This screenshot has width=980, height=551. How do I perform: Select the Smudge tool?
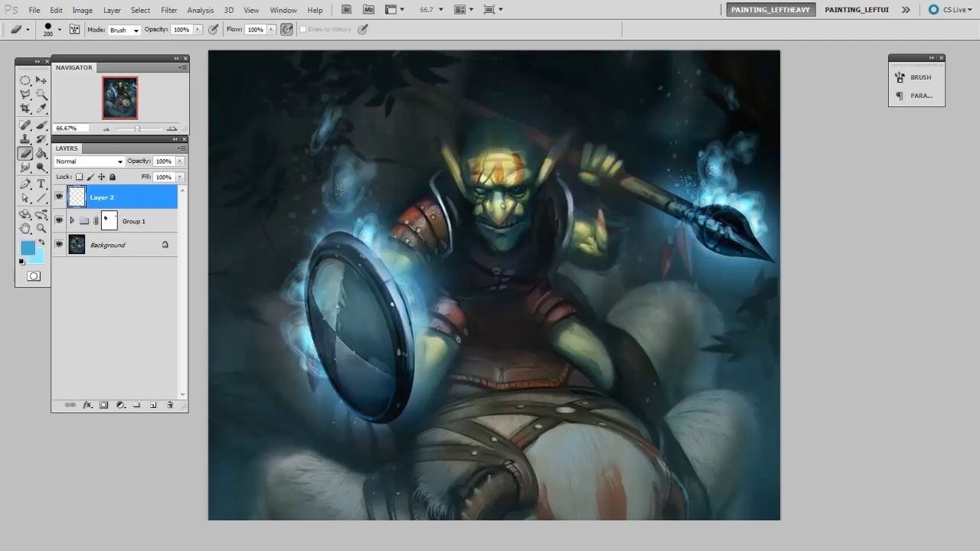click(x=25, y=167)
